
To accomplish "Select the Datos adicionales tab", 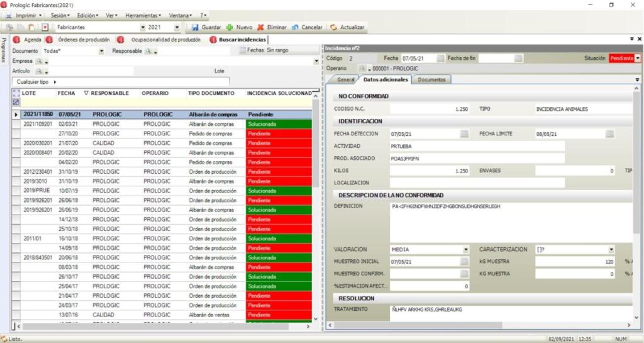I will tap(386, 80).
